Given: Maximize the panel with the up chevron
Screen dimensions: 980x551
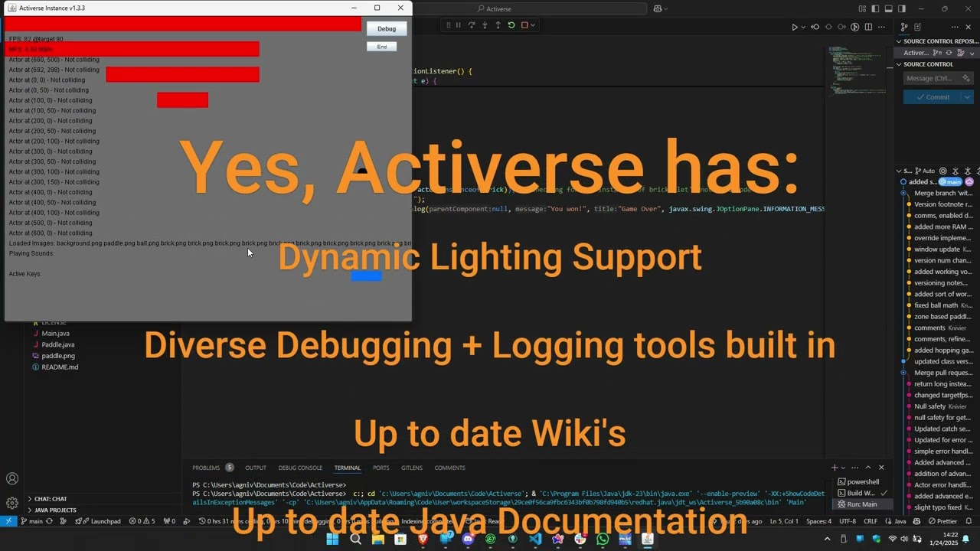Looking at the screenshot, I should pyautogui.click(x=868, y=468).
